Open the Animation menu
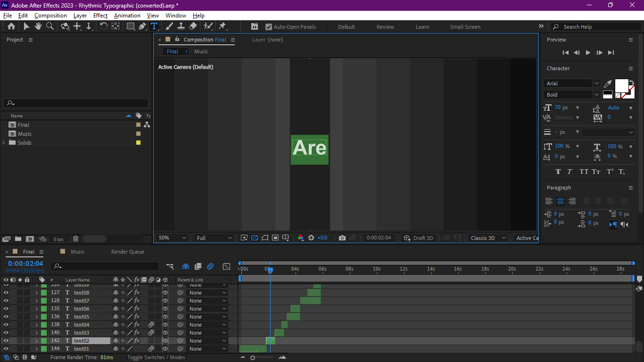The height and width of the screenshot is (362, 644). pos(127,16)
